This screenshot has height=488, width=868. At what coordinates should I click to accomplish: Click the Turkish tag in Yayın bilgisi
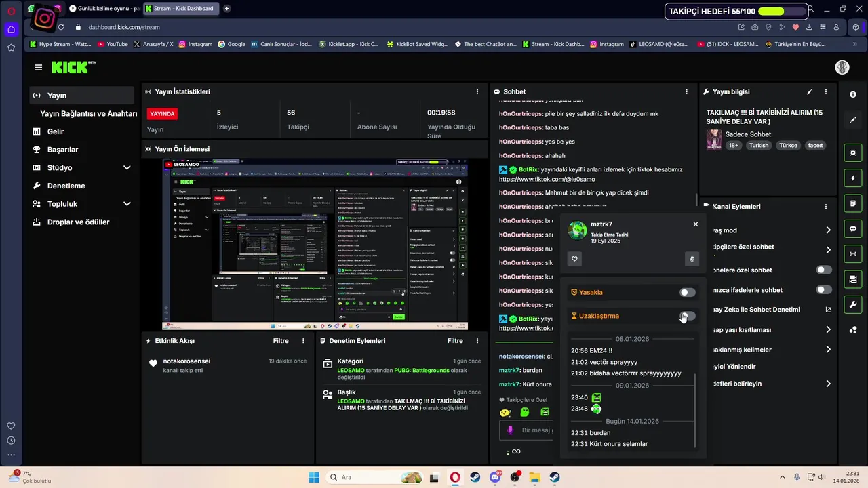coord(759,145)
